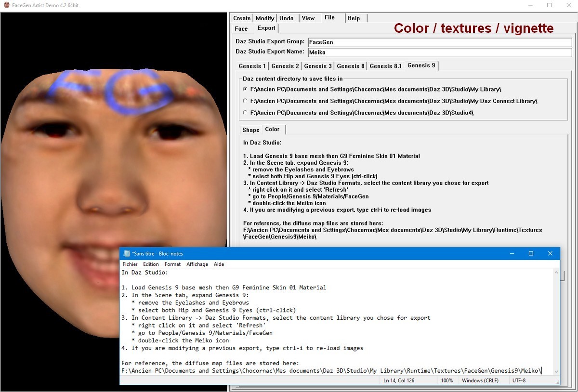Select the My Library directory radio button
Viewport: 578px width, 392px height.
click(246, 89)
